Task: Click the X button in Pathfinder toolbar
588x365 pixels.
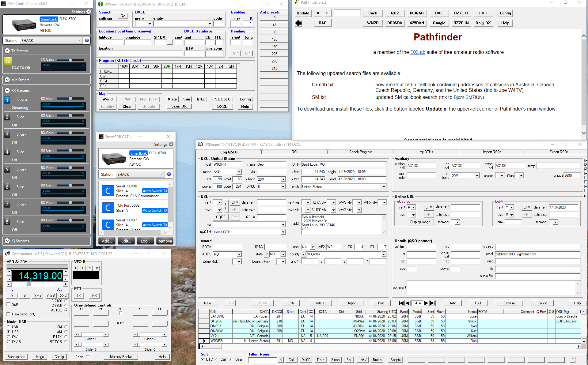Action: [318, 13]
